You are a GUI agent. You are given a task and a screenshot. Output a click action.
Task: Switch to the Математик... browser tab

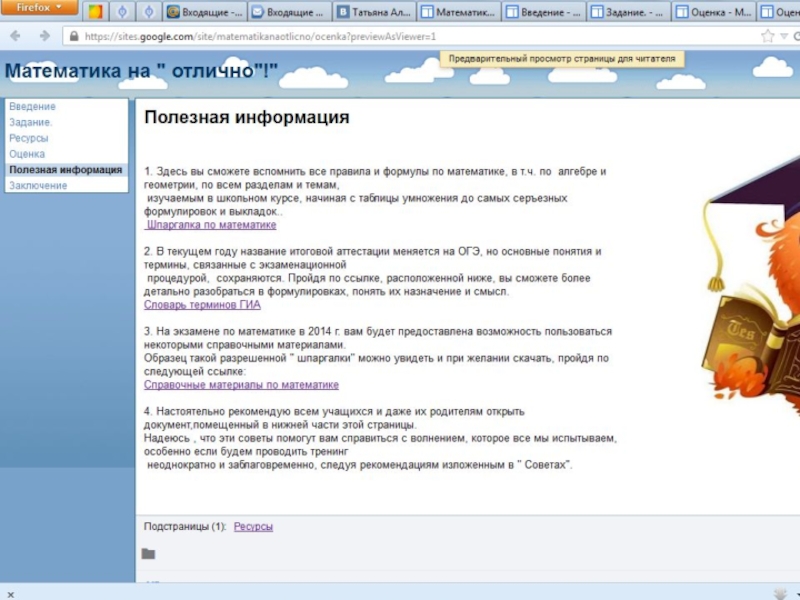click(x=457, y=13)
